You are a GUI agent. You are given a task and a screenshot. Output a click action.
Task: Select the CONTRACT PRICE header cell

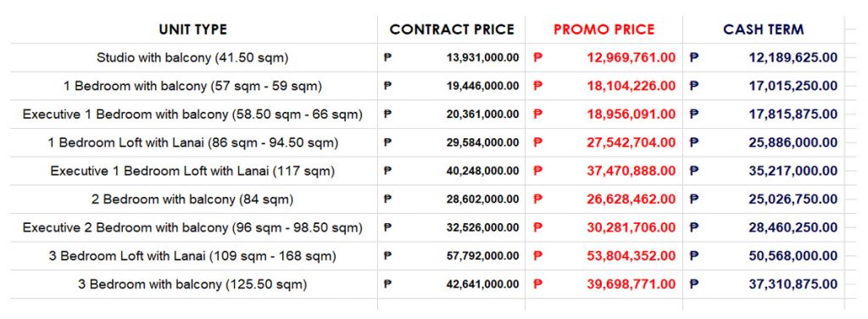tap(452, 30)
